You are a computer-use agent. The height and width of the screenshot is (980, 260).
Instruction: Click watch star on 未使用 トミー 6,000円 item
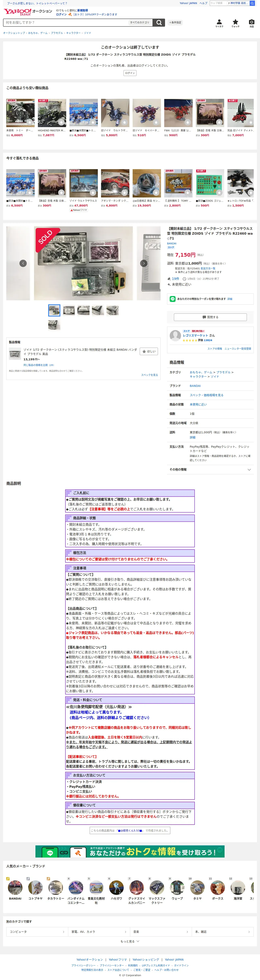point(30,122)
